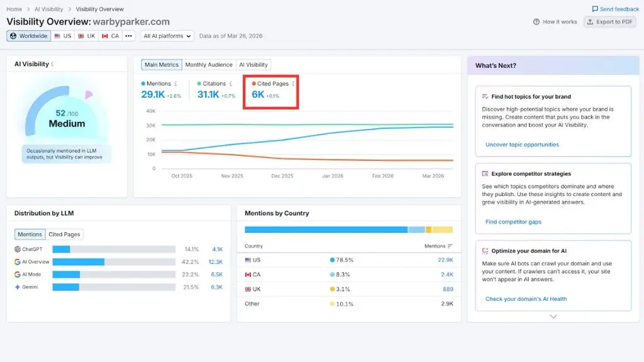Toggle the Mentions series in chart legend
Screen dimensions: 644x362
(x=156, y=84)
